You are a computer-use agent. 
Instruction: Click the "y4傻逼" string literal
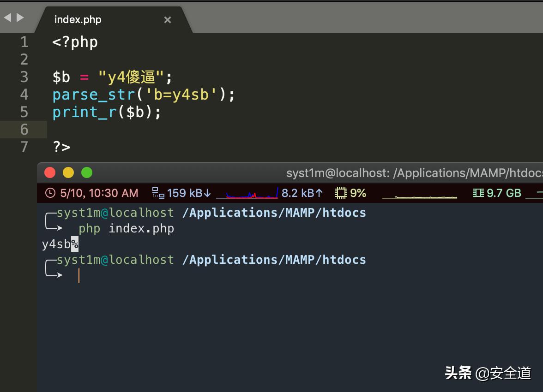(131, 77)
